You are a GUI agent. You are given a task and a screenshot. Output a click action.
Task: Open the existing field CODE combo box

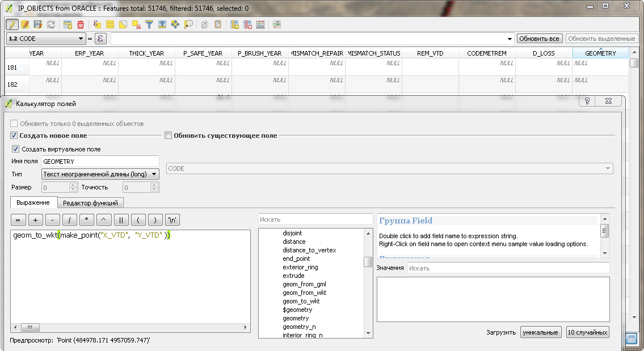[x=390, y=168]
